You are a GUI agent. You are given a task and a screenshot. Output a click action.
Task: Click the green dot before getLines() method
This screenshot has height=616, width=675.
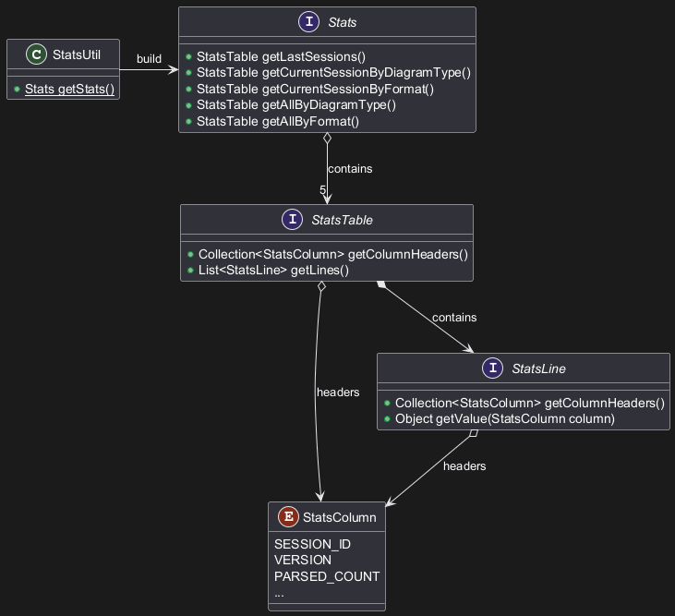click(190, 271)
